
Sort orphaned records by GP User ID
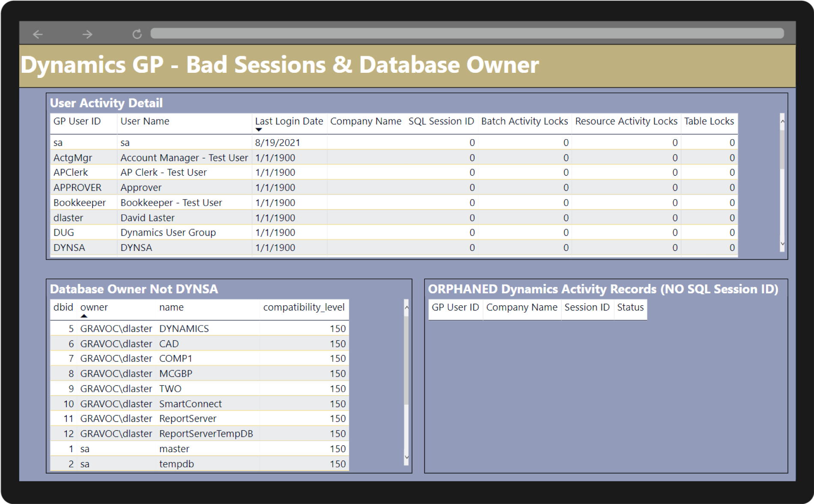(455, 307)
